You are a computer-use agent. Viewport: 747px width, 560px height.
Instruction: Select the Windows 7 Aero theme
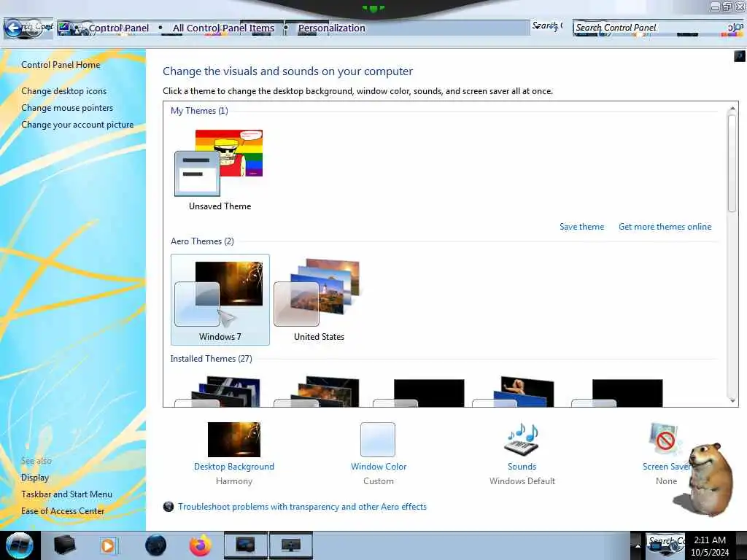pos(220,300)
